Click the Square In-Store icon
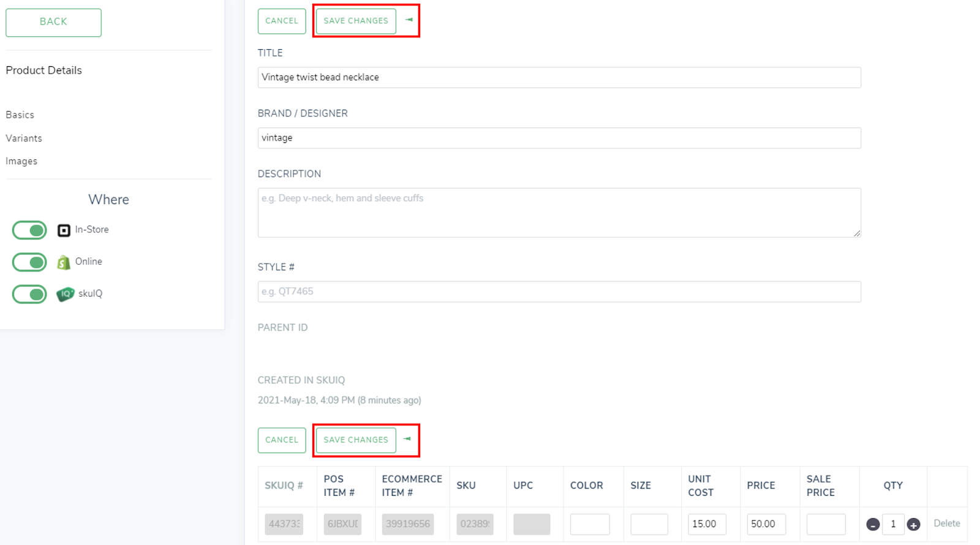Viewport: 980px width, 545px height. pyautogui.click(x=64, y=230)
